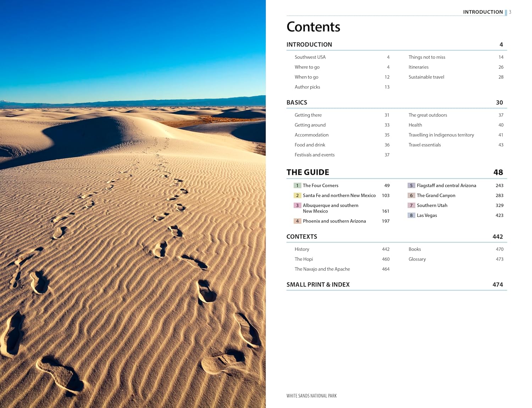Click the blue chapter 8 number badge
The width and height of the screenshot is (532, 408).
(411, 215)
